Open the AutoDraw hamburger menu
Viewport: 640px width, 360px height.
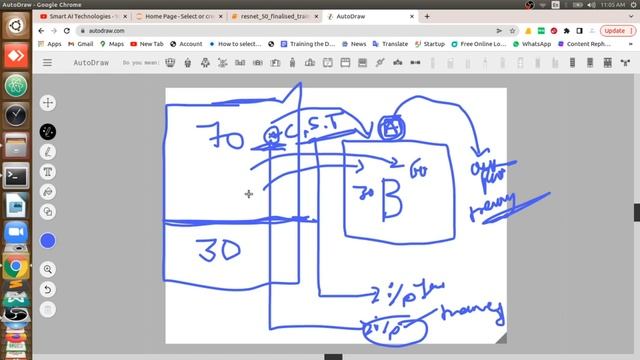click(47, 62)
